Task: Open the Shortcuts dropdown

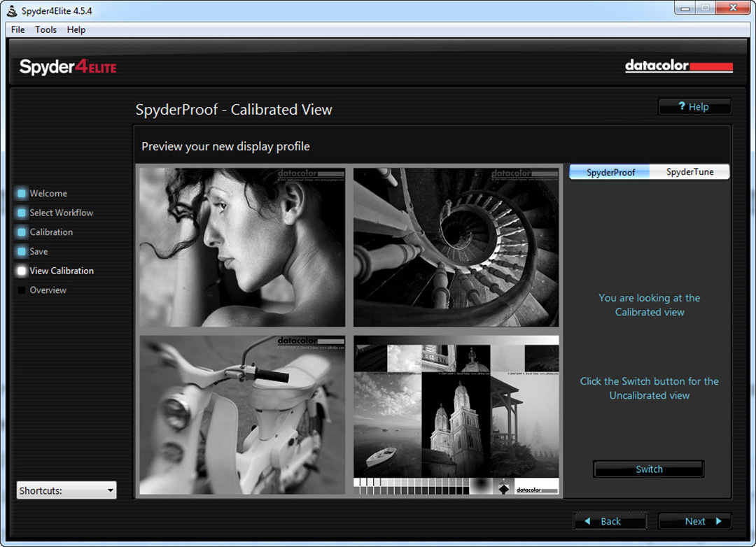Action: [66, 490]
